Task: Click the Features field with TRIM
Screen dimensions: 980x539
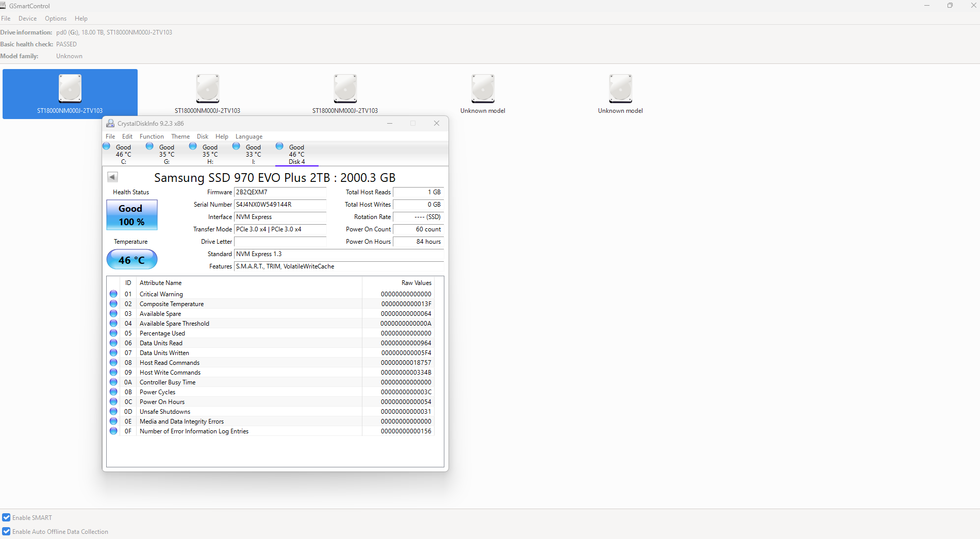Action: click(x=339, y=266)
